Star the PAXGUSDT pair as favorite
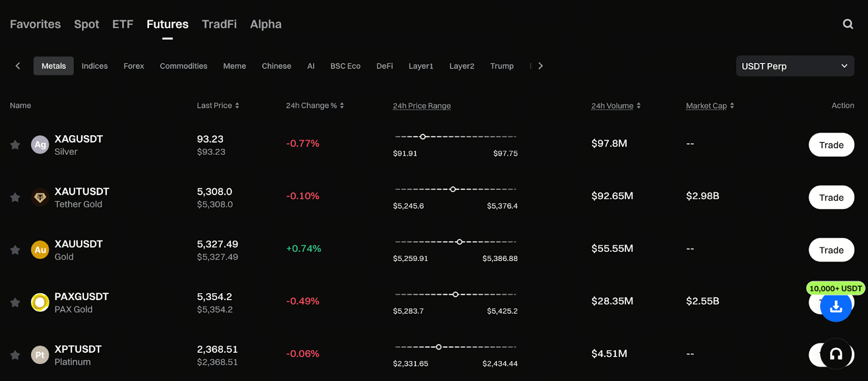 [15, 303]
